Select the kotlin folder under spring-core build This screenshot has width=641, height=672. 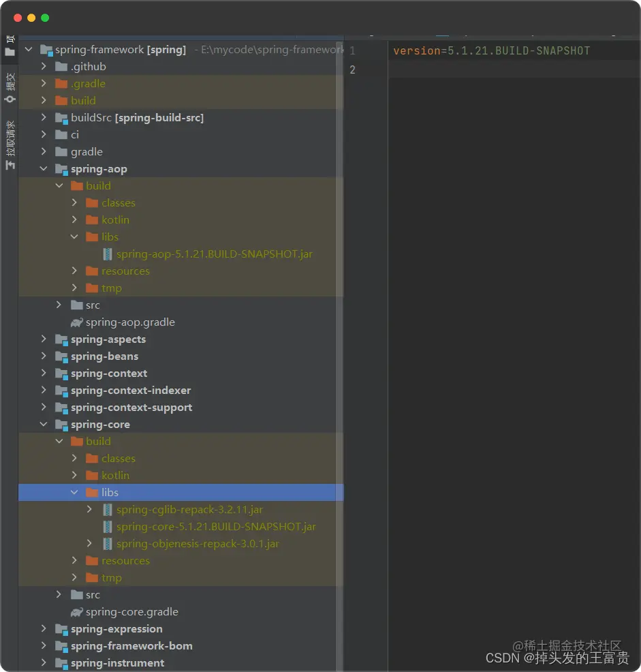pos(115,476)
